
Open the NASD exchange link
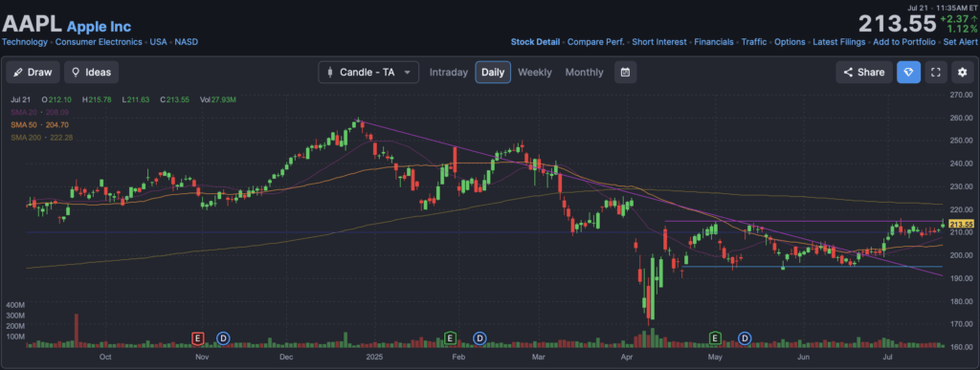click(x=187, y=42)
